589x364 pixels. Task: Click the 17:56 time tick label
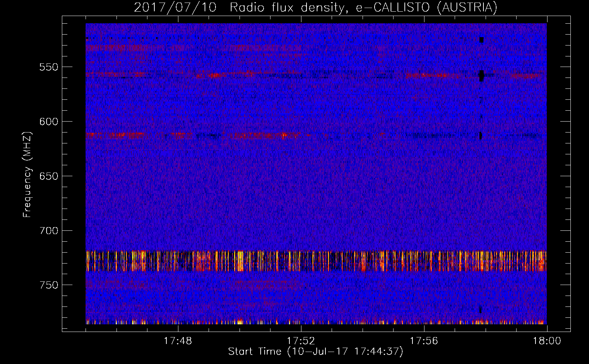(424, 341)
